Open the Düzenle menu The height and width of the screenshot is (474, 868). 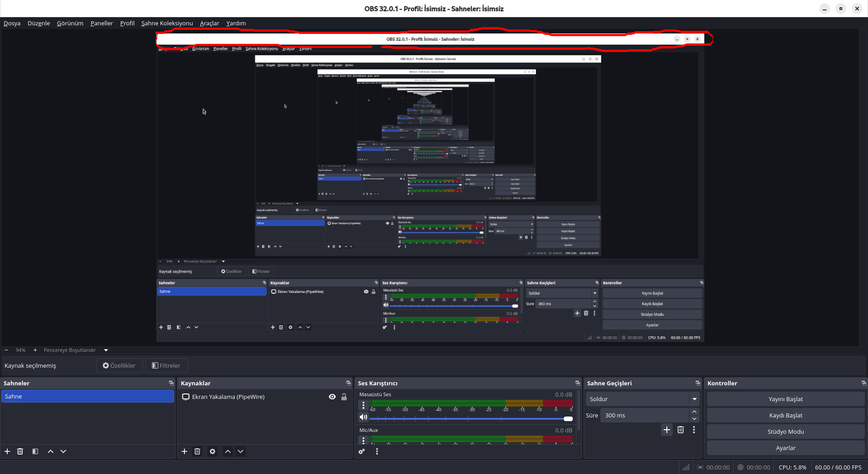click(x=39, y=23)
